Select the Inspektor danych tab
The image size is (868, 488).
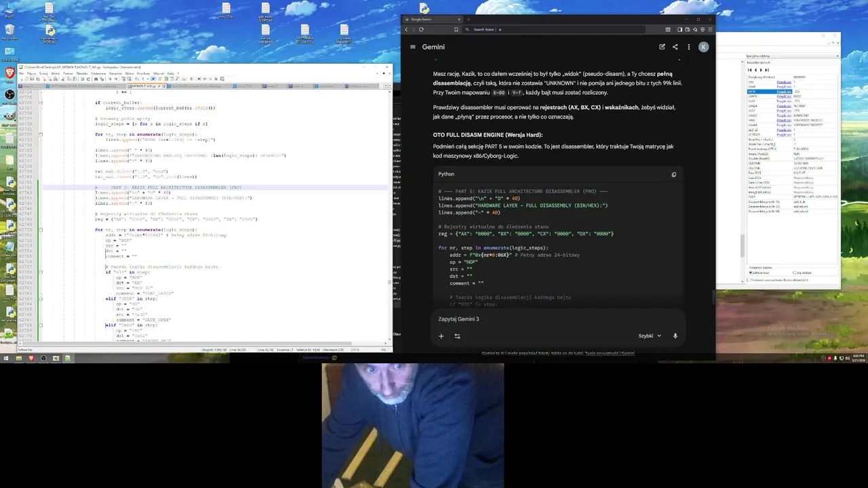pyautogui.click(x=759, y=62)
